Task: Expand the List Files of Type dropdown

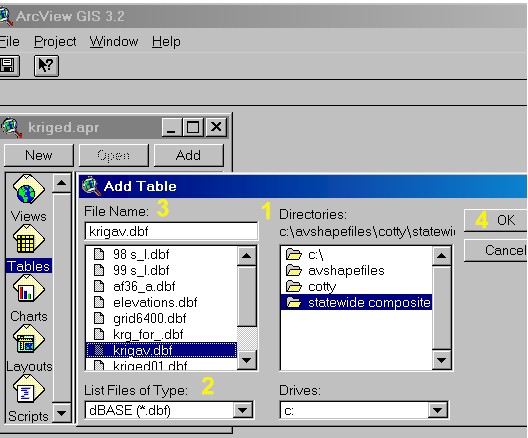Action: (243, 410)
